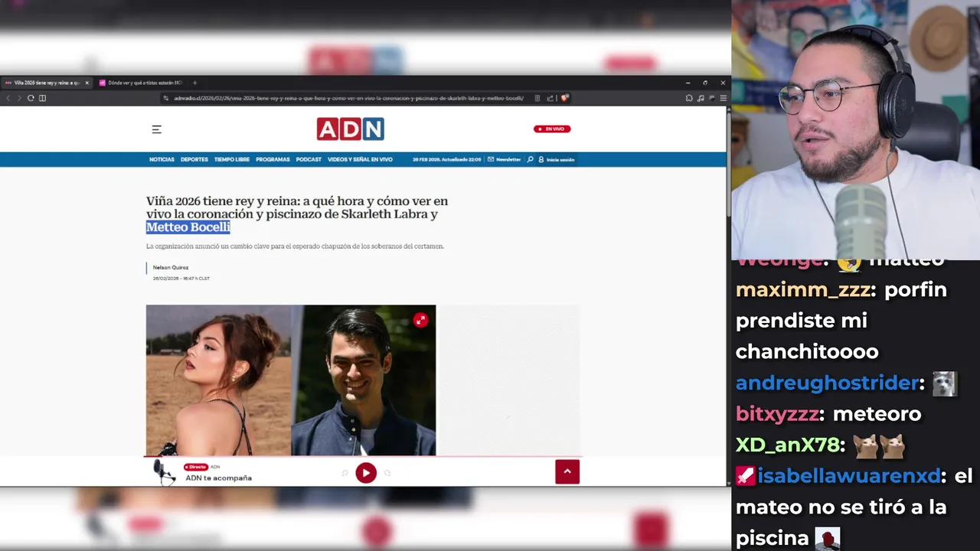Click chat username XD_anX78
The width and height of the screenshot is (980, 551).
786,445
